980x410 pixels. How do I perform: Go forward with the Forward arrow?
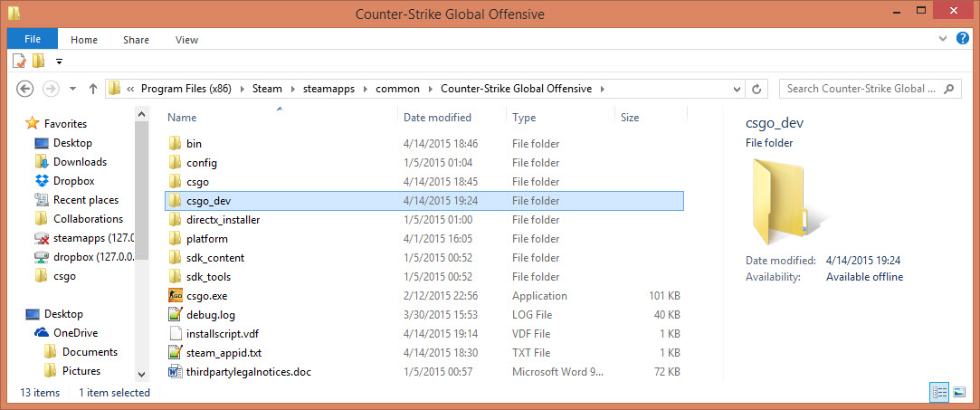click(x=50, y=89)
